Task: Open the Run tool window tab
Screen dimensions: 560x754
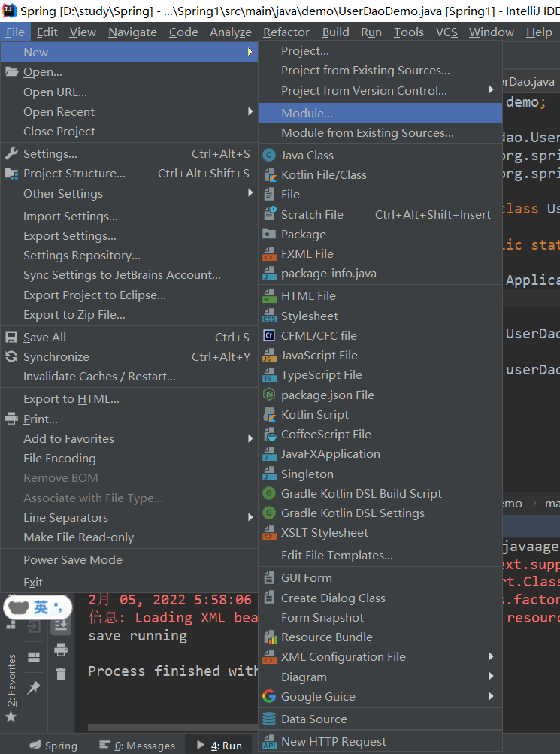Action: click(219, 745)
